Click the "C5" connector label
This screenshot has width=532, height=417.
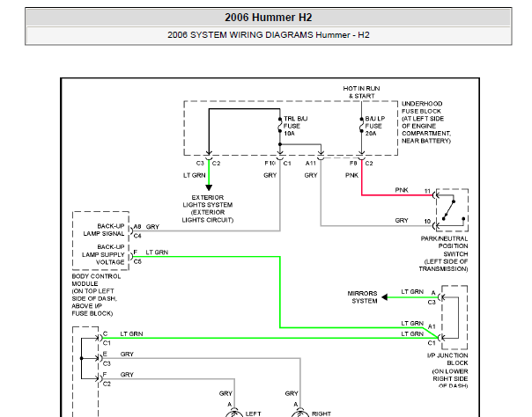137,261
